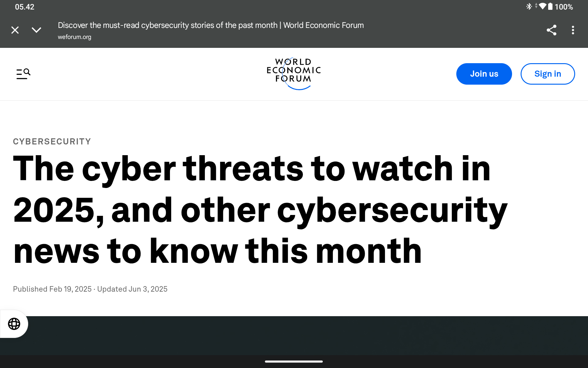Open the menu and search icon

[23, 74]
